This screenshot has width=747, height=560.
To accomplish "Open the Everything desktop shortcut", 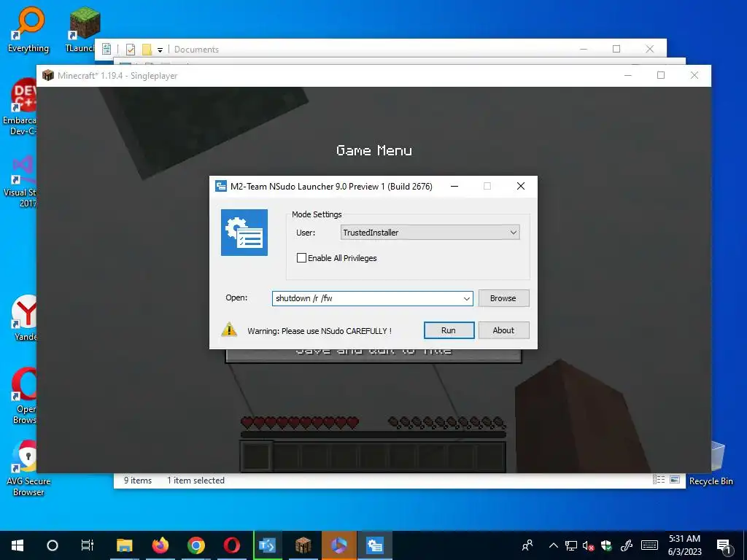I will point(28,29).
